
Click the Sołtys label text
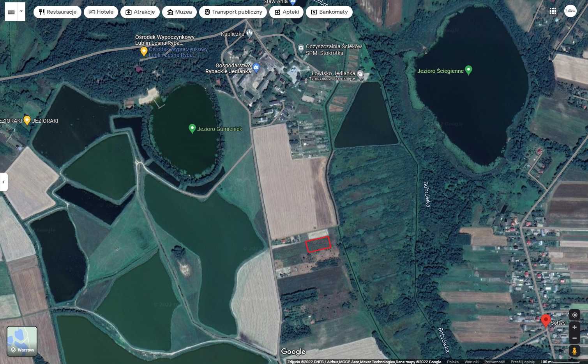point(558,323)
